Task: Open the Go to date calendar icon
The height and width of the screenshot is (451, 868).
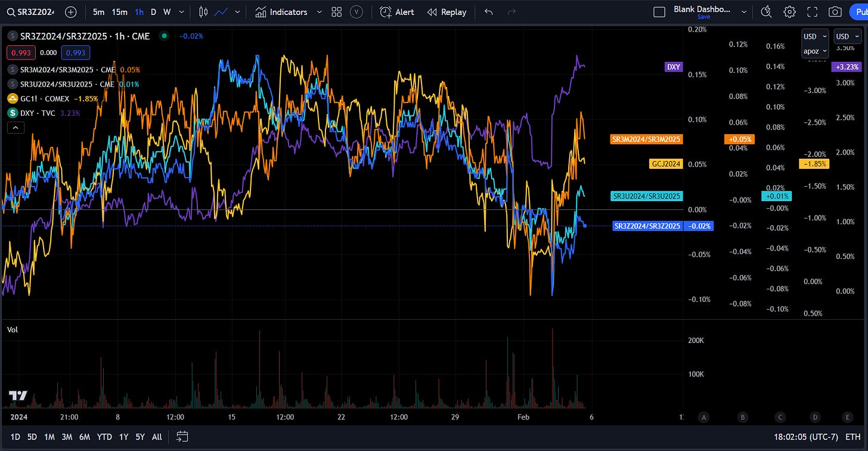Action: tap(182, 437)
